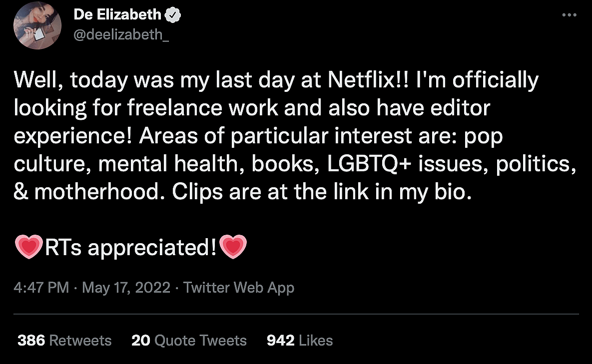Click the heart emoji after 'RTs appreciated!'
The width and height of the screenshot is (592, 364).
click(x=233, y=248)
